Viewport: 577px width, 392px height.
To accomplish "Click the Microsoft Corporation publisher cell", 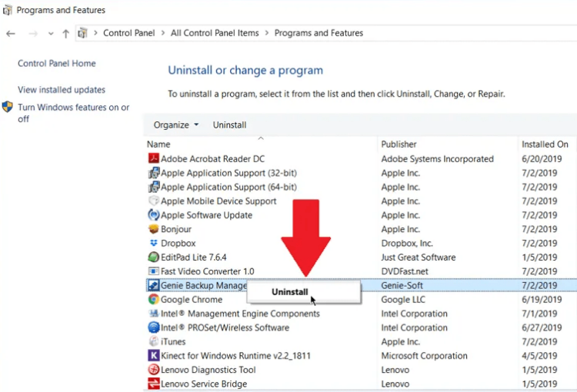I will (x=424, y=356).
